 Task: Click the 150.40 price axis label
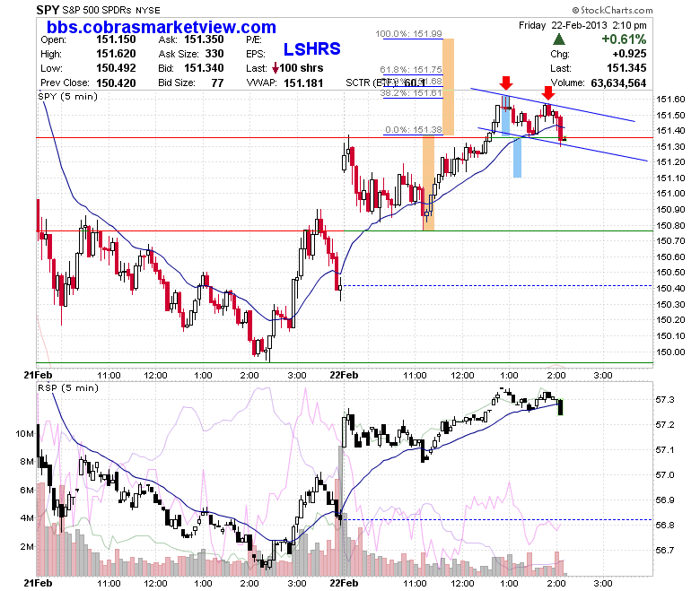(x=670, y=288)
